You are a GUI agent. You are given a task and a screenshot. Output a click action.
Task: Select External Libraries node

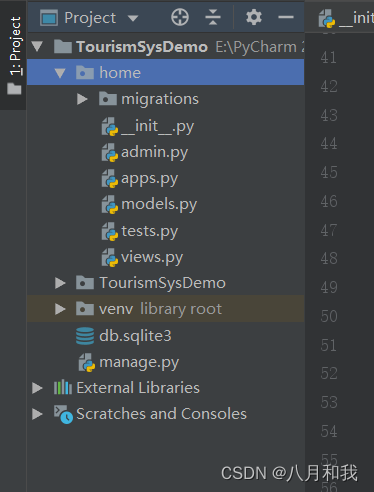click(x=138, y=388)
